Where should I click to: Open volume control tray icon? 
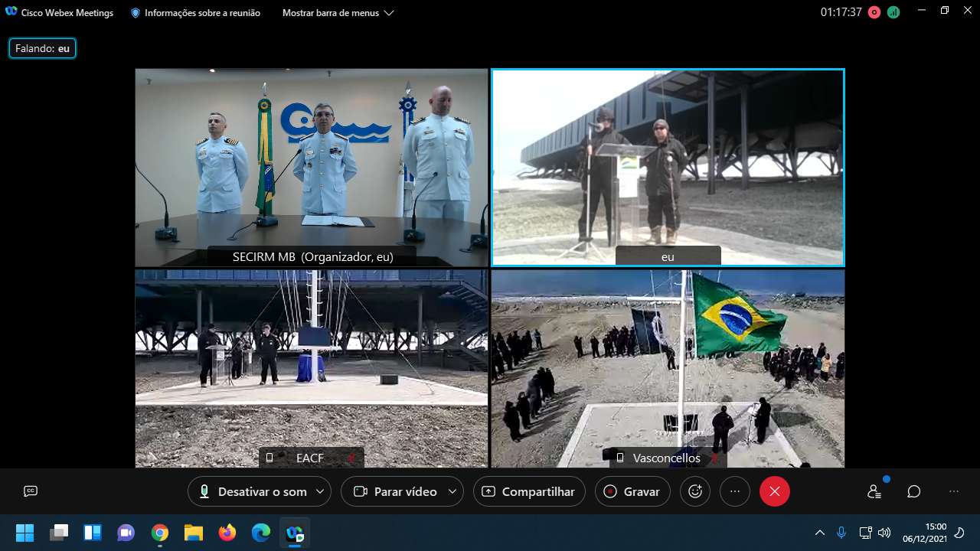click(884, 533)
